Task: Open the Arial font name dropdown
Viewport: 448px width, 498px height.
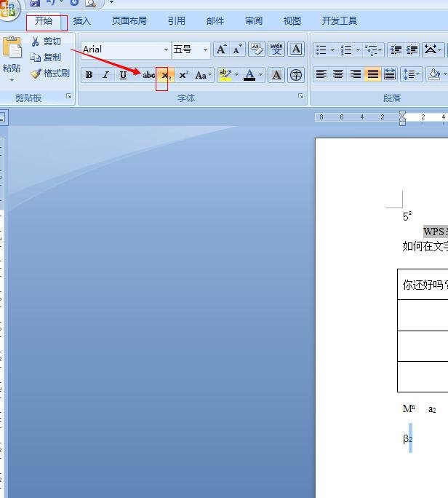Action: coord(166,50)
